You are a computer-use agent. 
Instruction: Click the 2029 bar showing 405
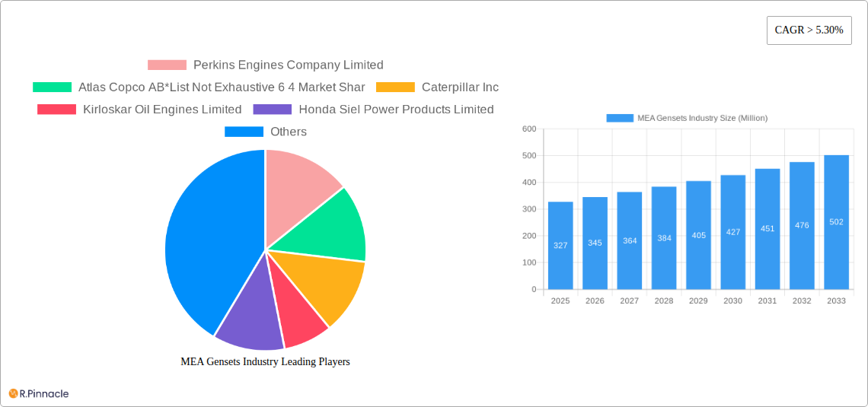(x=699, y=235)
